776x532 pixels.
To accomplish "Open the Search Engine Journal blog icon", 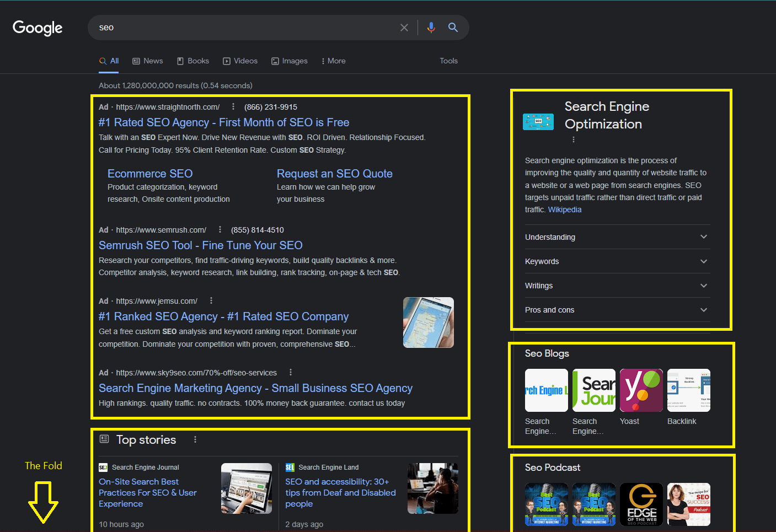I will click(594, 390).
